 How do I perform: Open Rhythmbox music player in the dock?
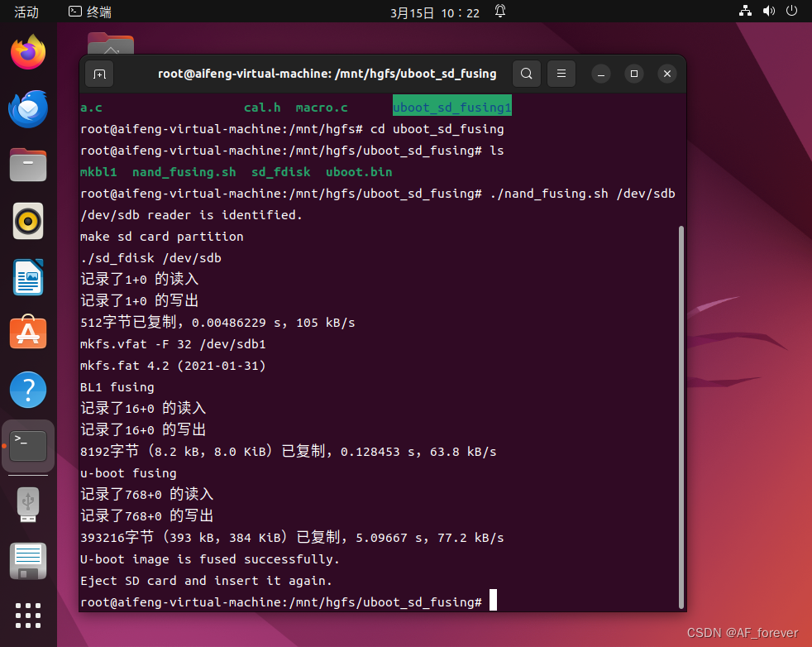click(28, 221)
